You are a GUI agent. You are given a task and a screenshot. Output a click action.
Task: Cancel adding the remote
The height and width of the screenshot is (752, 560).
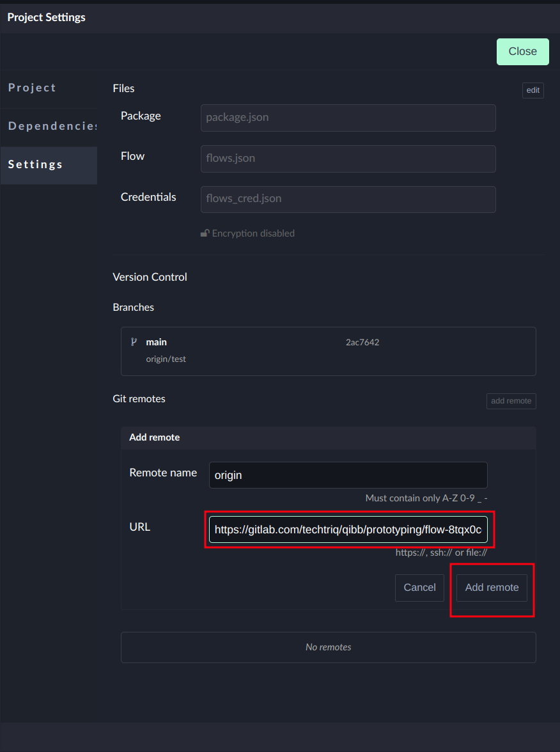[x=419, y=588]
